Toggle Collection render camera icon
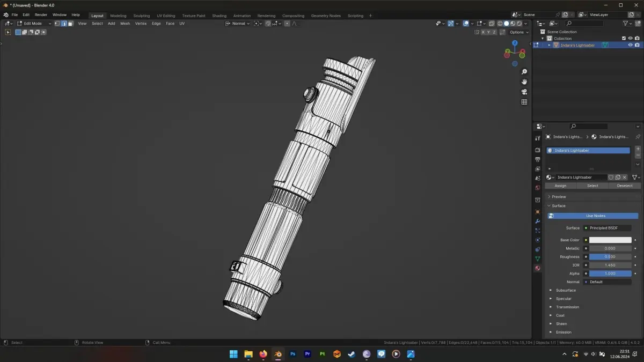The width and height of the screenshot is (644, 362). coord(637,39)
